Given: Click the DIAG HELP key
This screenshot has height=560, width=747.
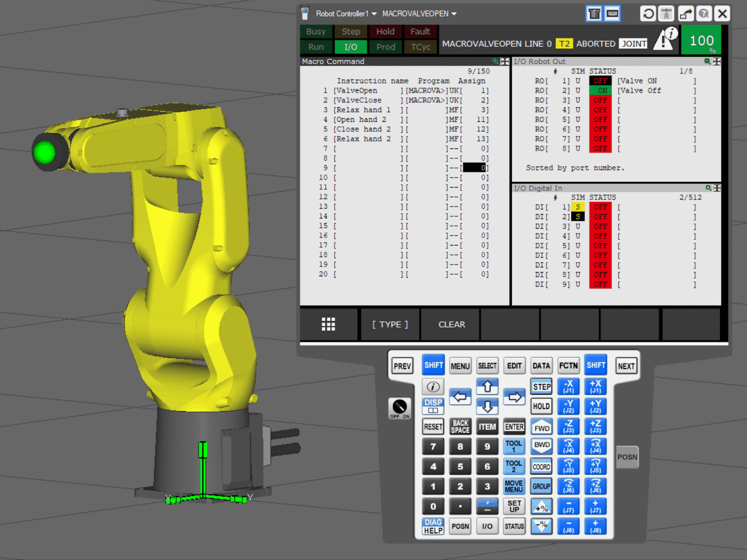Looking at the screenshot, I should point(433,526).
